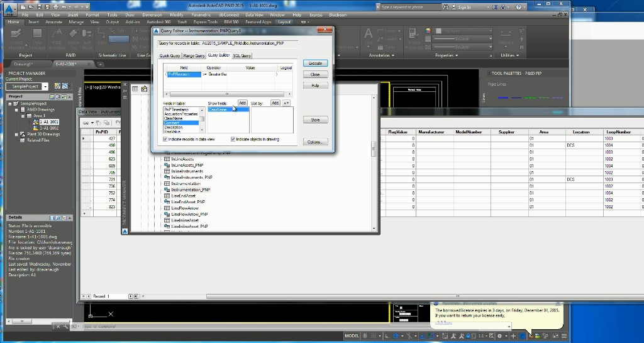
Task: Select the Edit Block ribbon tool
Action: point(87,39)
